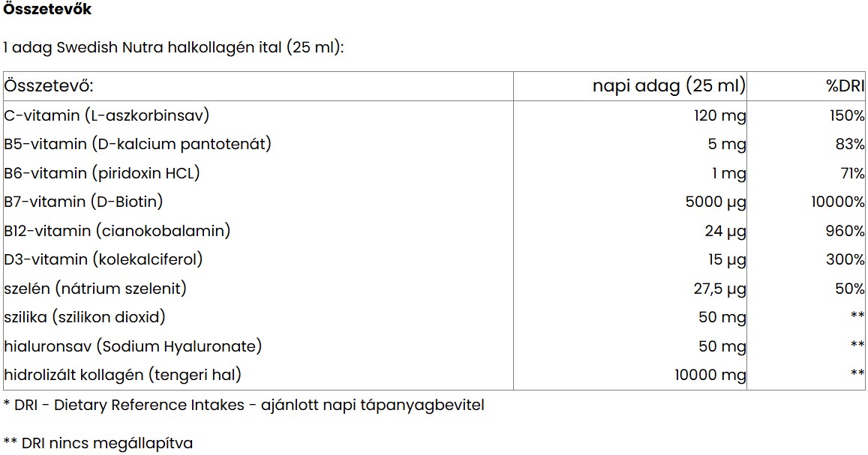Click the DRI nincs megállapítva footnote
Screen dimensions: 868x455
98,443
